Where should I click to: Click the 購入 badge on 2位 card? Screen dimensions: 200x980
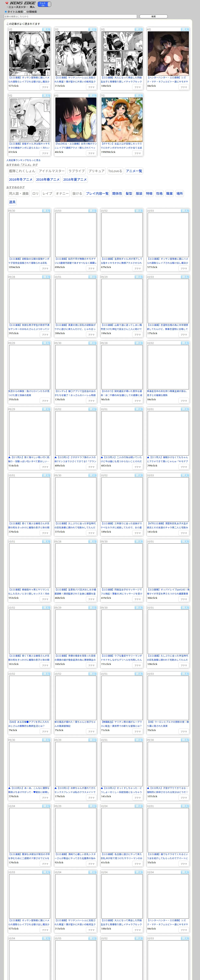(x=92, y=29)
